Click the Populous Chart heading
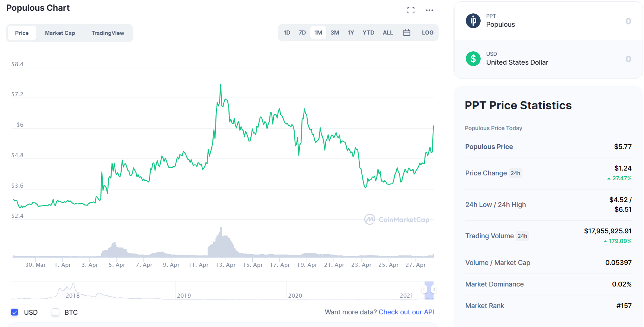Viewport: 644px width, 327px height. click(x=38, y=8)
